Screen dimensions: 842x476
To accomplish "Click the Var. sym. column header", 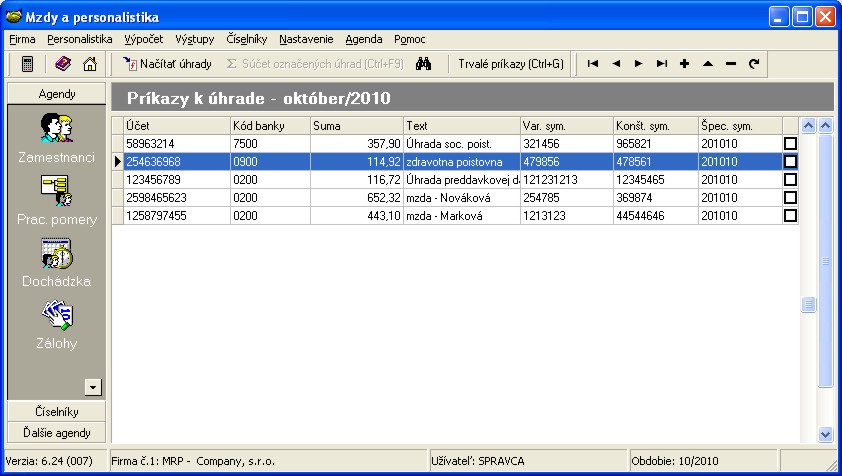I will click(567, 126).
